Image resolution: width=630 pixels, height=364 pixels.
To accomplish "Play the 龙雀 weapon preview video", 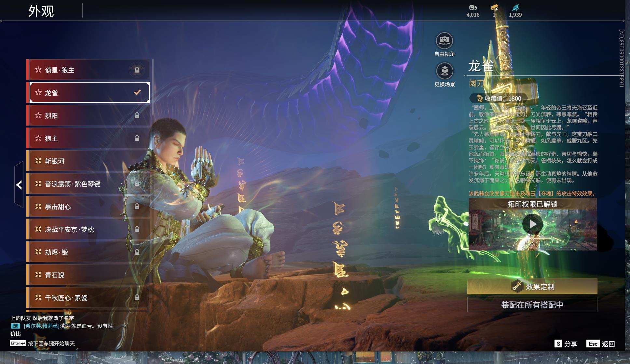I will coord(532,224).
